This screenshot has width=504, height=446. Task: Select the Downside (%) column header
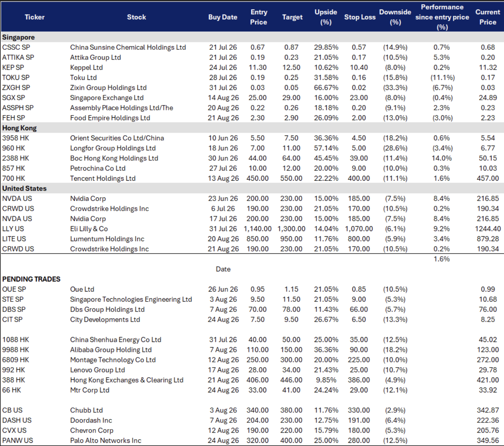[395, 17]
